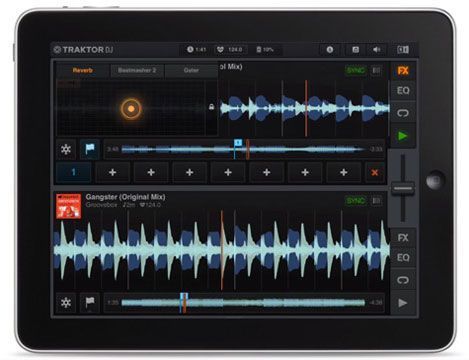Tap the bottom deck's large waveform
This screenshot has height=360, width=469.
(221, 250)
